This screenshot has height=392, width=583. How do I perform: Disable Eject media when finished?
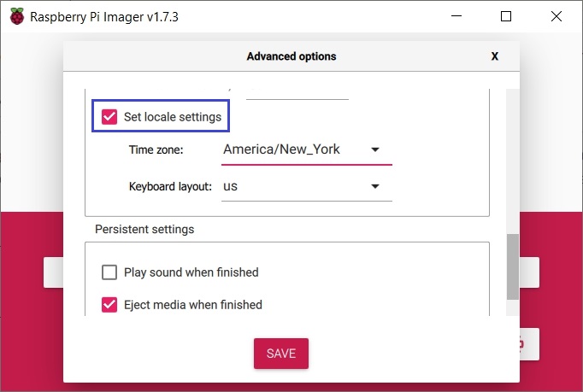click(x=109, y=304)
